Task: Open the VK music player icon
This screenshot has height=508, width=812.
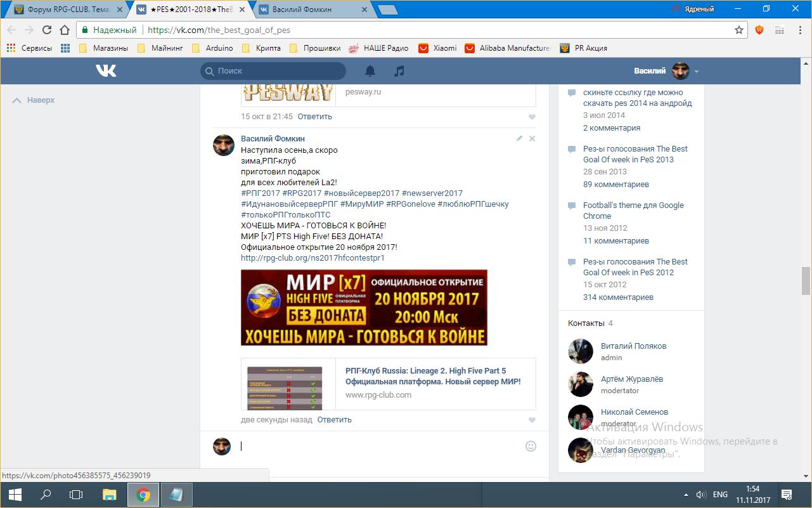Action: (399, 71)
